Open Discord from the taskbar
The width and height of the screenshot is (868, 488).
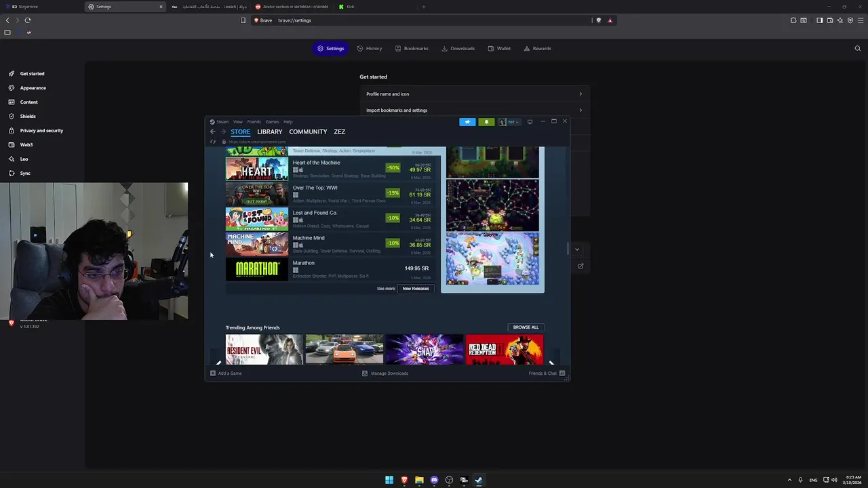point(434,480)
